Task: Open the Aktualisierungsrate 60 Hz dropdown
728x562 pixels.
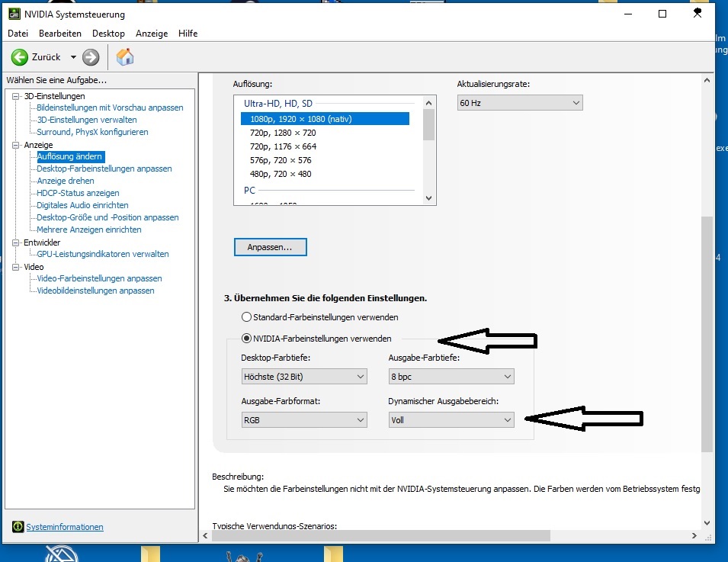Action: pyautogui.click(x=519, y=103)
